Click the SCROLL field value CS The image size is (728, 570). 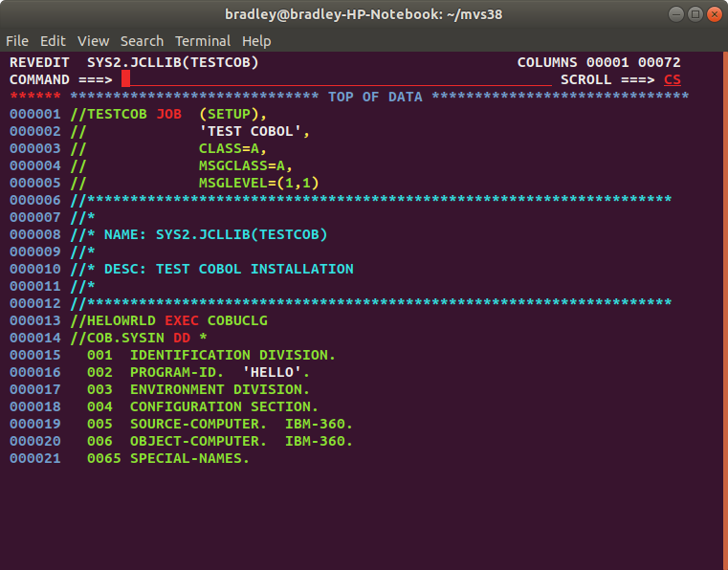click(673, 79)
